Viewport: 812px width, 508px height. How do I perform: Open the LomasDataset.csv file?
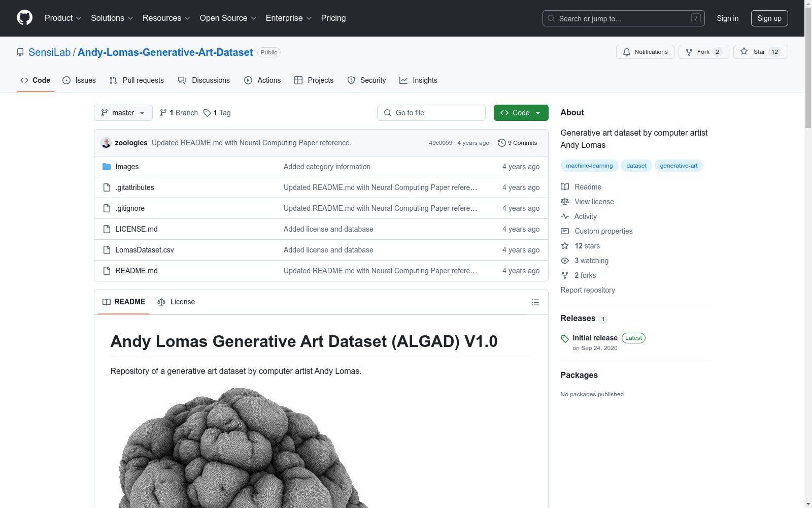click(x=145, y=250)
